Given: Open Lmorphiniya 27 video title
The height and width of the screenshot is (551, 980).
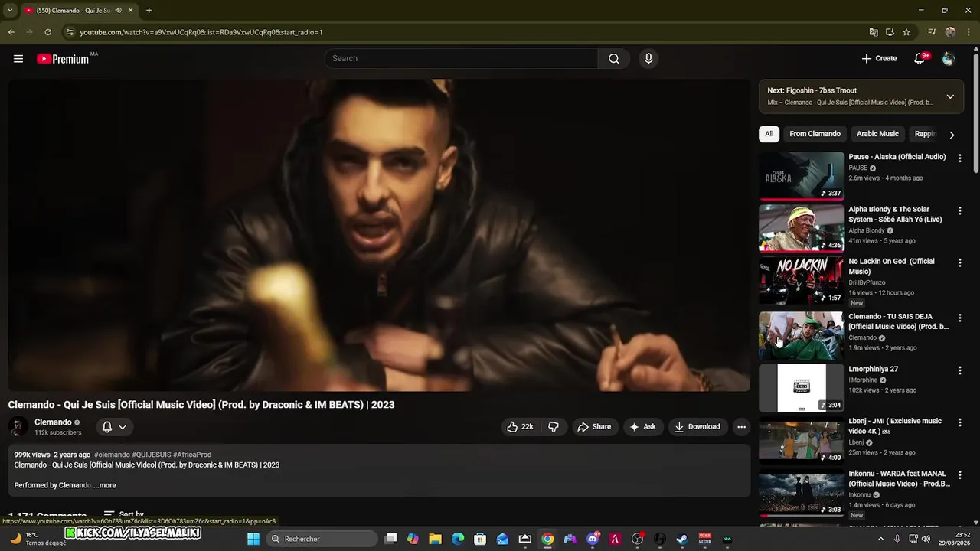Looking at the screenshot, I should (x=874, y=369).
